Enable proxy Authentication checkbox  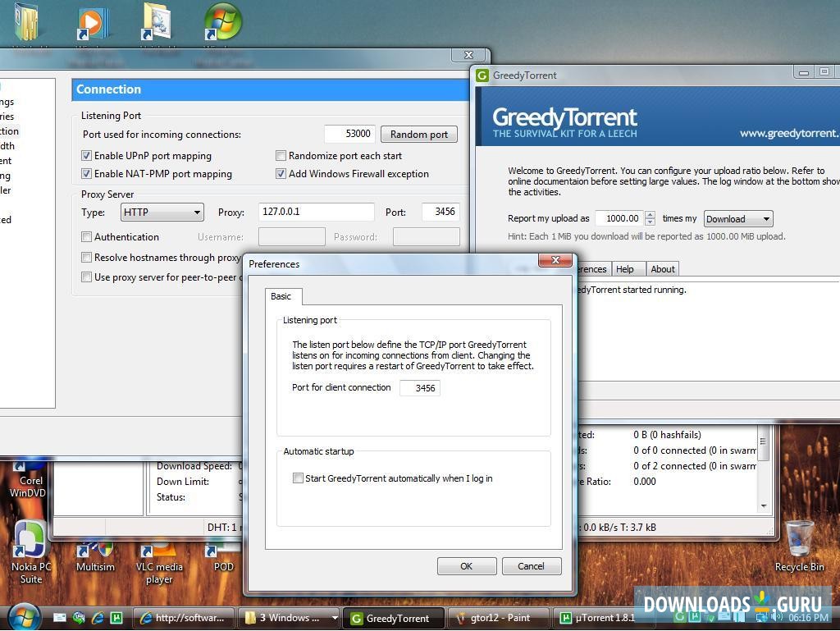(x=86, y=237)
